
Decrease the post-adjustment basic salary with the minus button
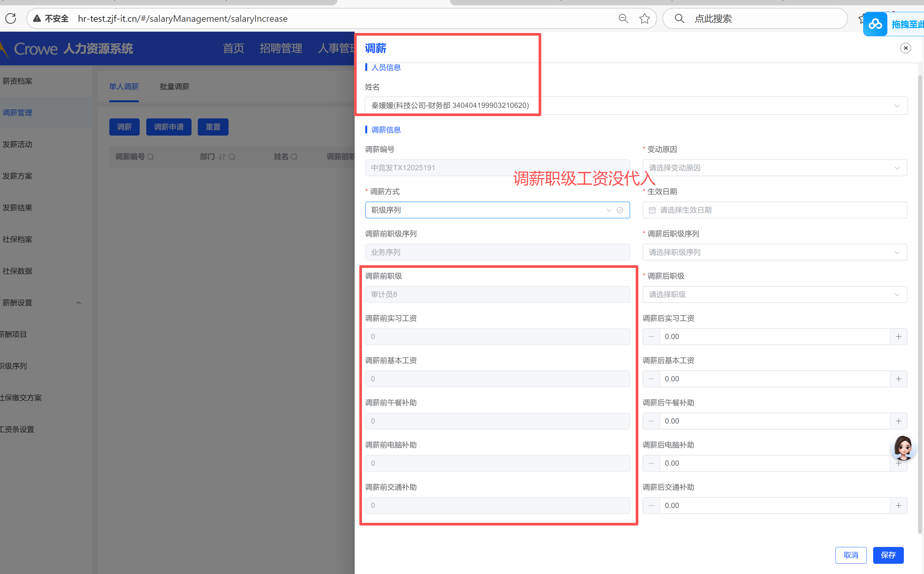click(651, 379)
